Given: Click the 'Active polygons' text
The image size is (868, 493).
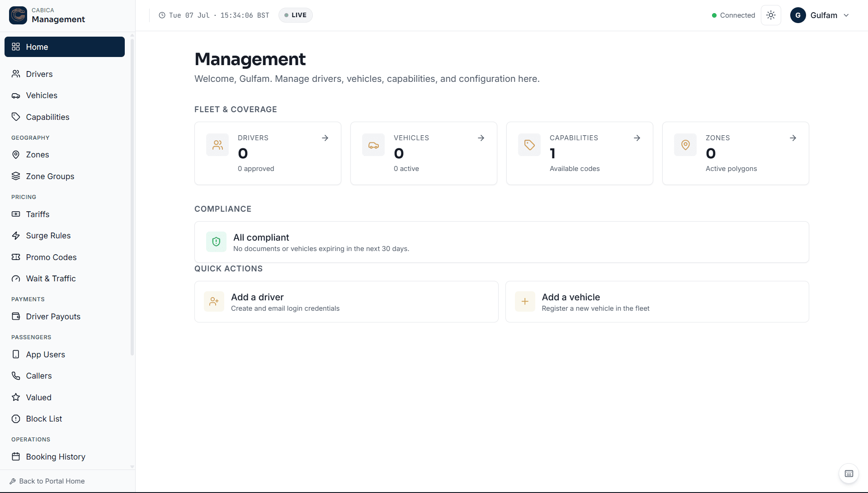Looking at the screenshot, I should pyautogui.click(x=731, y=169).
